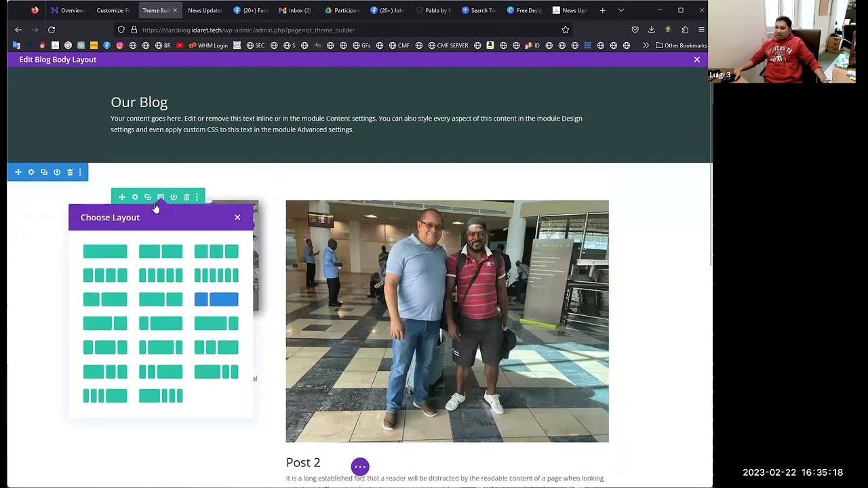Open the WHM Login bookmark

pos(208,45)
